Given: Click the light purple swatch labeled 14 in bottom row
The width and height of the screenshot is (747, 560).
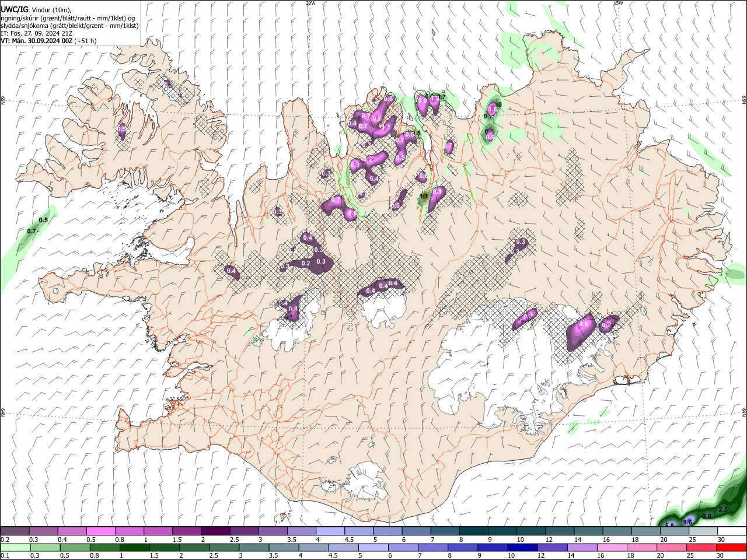Looking at the screenshot, I should click(x=583, y=547).
